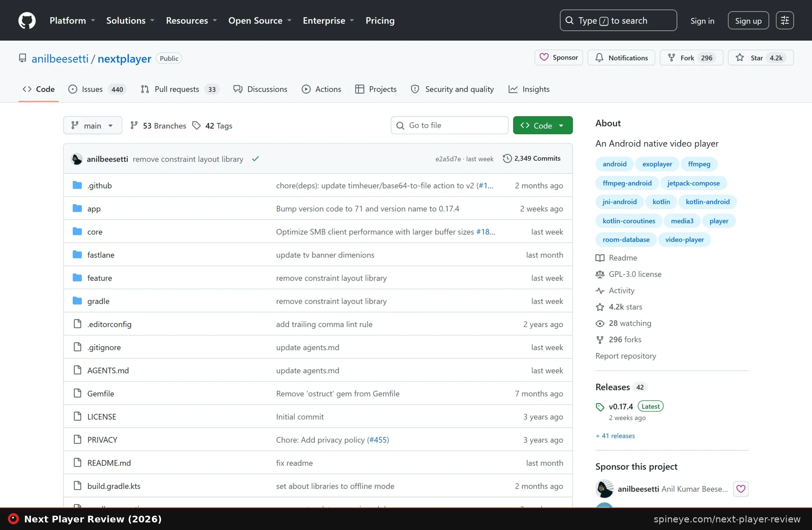Screen dimensions: 812x530
Task: Click the Sign up button
Action: tap(748, 21)
